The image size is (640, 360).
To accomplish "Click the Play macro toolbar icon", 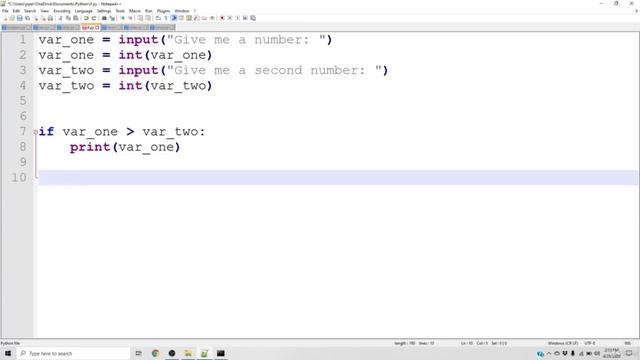I will click(x=237, y=18).
